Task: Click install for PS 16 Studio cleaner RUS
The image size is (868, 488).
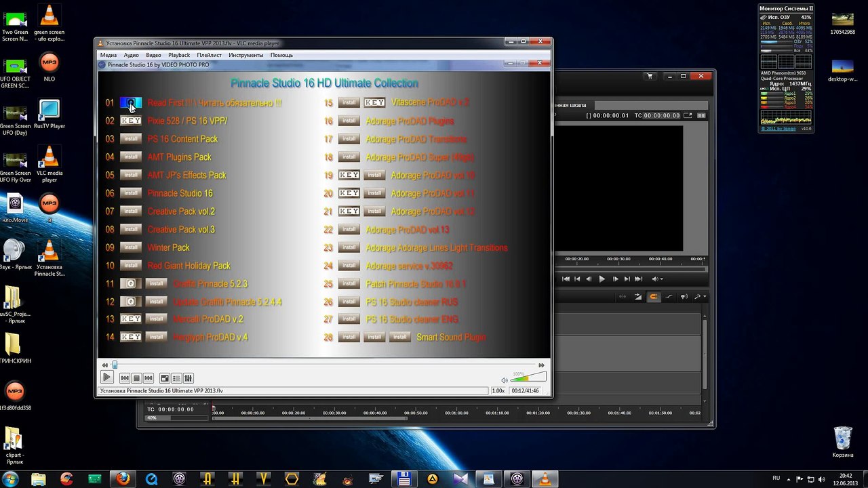Action: [x=349, y=302]
